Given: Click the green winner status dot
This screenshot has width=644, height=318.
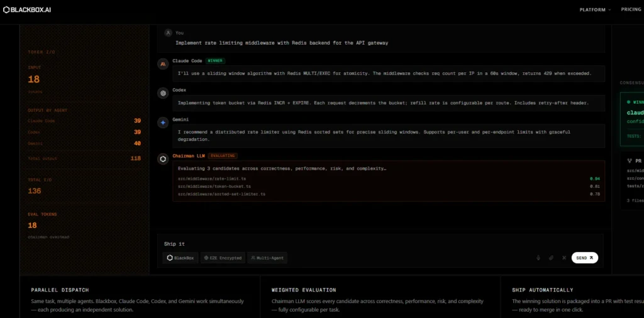Looking at the screenshot, I should [x=628, y=102].
